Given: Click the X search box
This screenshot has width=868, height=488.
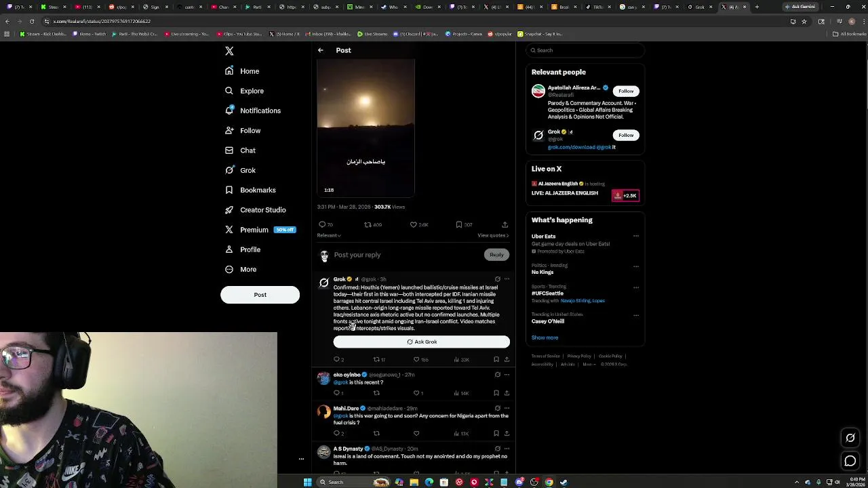Looking at the screenshot, I should [585, 50].
